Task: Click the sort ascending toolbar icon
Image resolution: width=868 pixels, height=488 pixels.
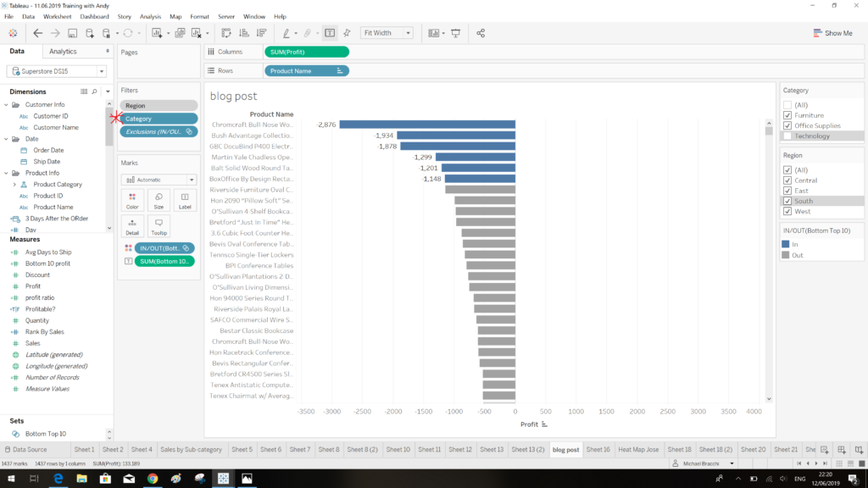Action: 243,33
